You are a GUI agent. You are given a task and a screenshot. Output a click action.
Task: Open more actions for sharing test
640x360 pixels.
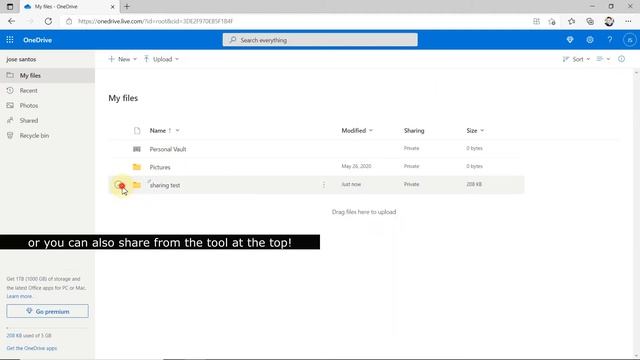coord(324,185)
